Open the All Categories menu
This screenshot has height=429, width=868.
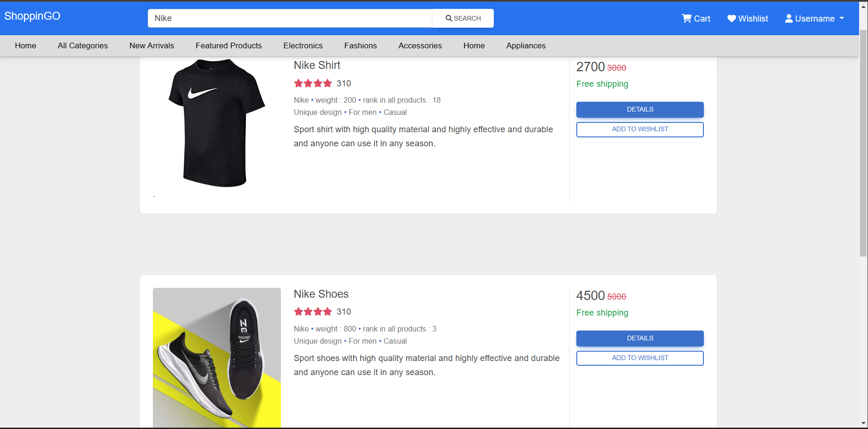point(83,45)
